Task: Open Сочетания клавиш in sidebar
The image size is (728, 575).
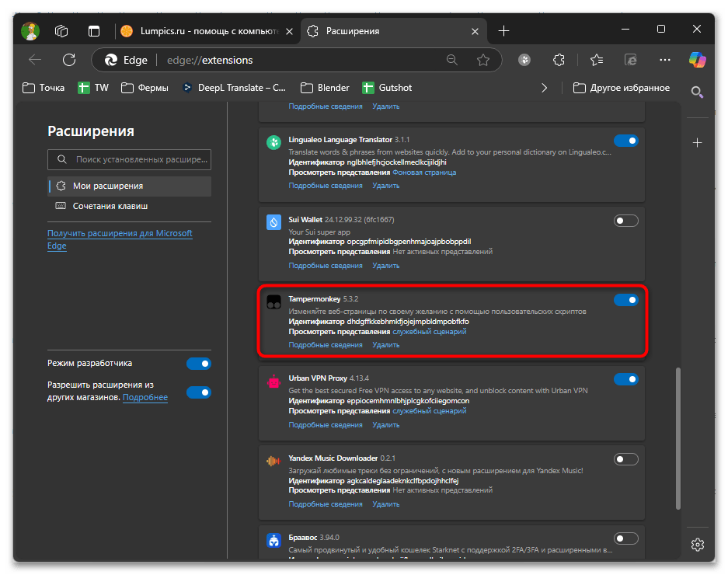Action: click(130, 206)
